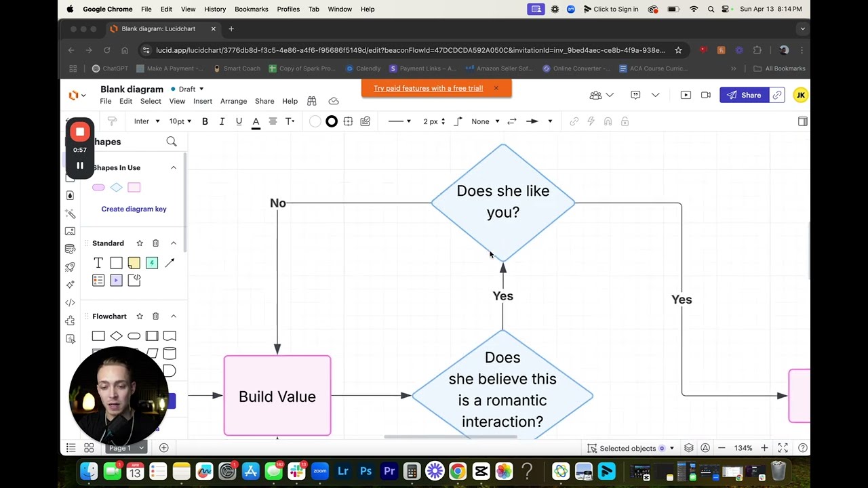
Task: Pick the diamond decision shape in Flowchart
Action: pyautogui.click(x=116, y=336)
